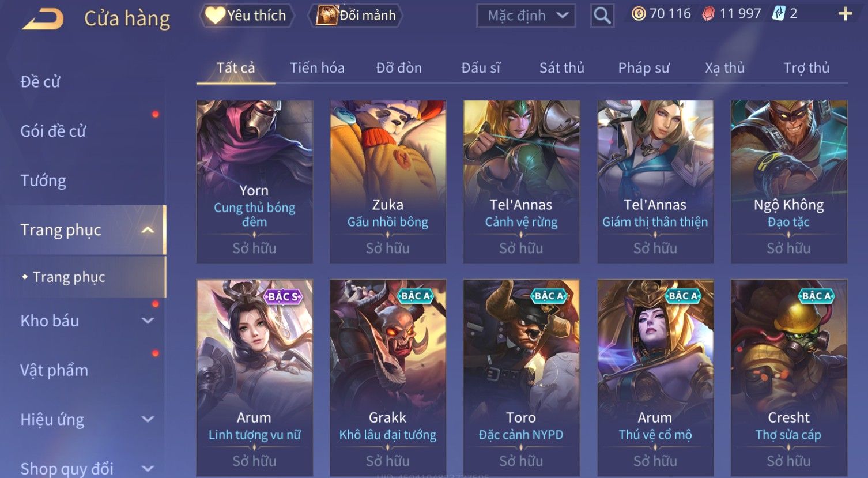Open the search magnifier icon

click(602, 16)
